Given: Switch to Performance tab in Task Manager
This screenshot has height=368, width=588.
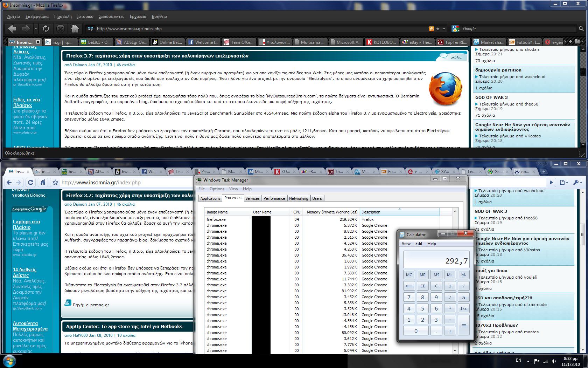Looking at the screenshot, I should (x=274, y=198).
